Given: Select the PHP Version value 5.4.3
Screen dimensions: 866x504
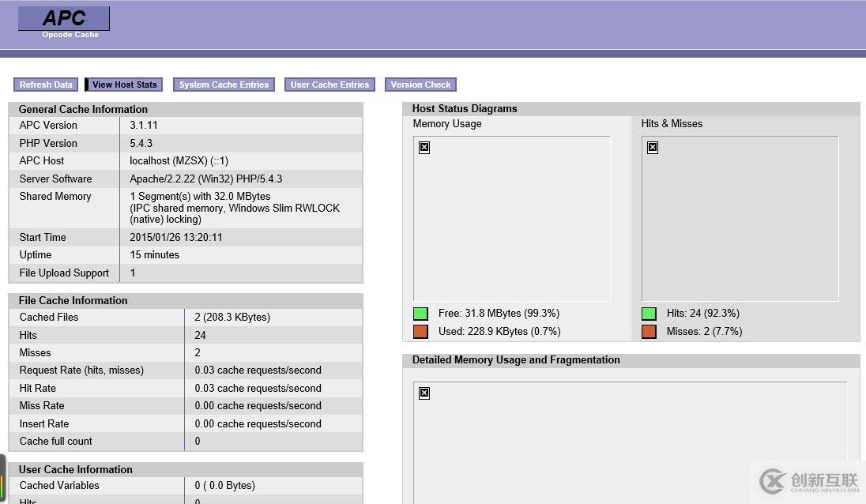Looking at the screenshot, I should point(141,143).
